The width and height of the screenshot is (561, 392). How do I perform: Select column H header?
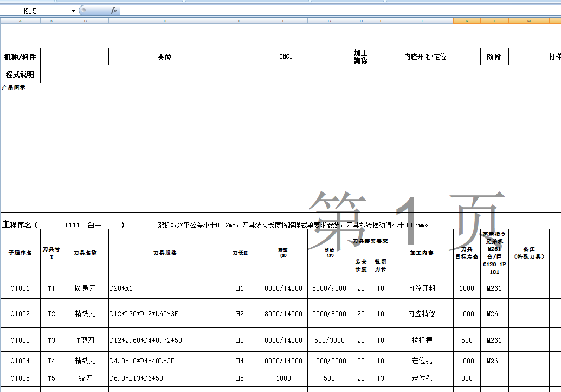coord(361,21)
